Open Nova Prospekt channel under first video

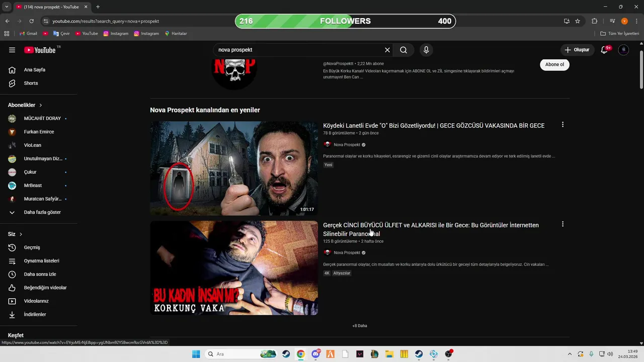click(347, 145)
